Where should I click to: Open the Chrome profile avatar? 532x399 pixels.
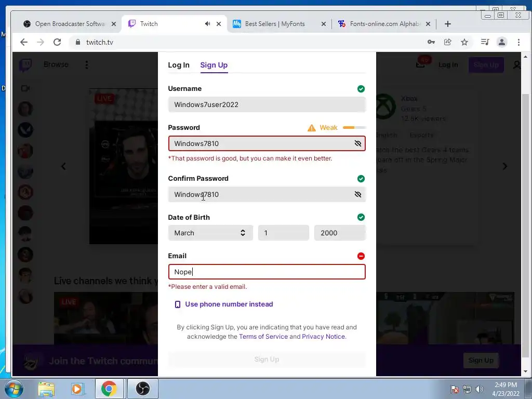502,42
